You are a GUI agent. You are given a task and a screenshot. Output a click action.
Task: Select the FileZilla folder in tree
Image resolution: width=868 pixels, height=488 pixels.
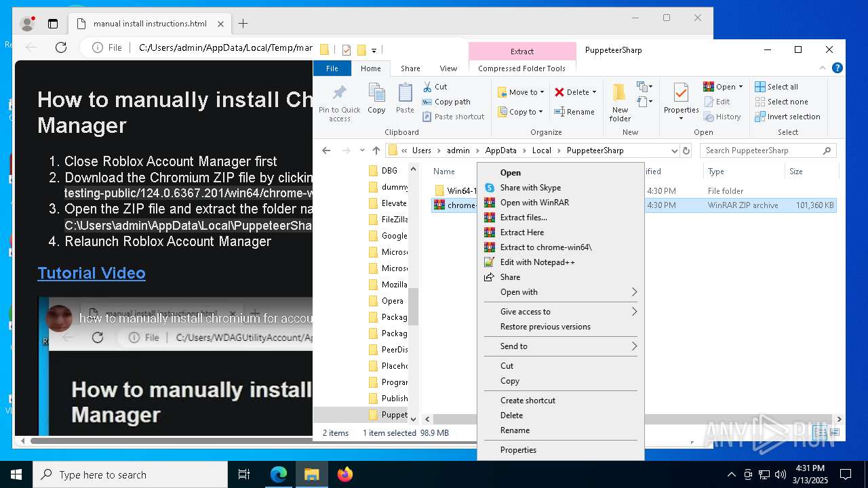388,220
